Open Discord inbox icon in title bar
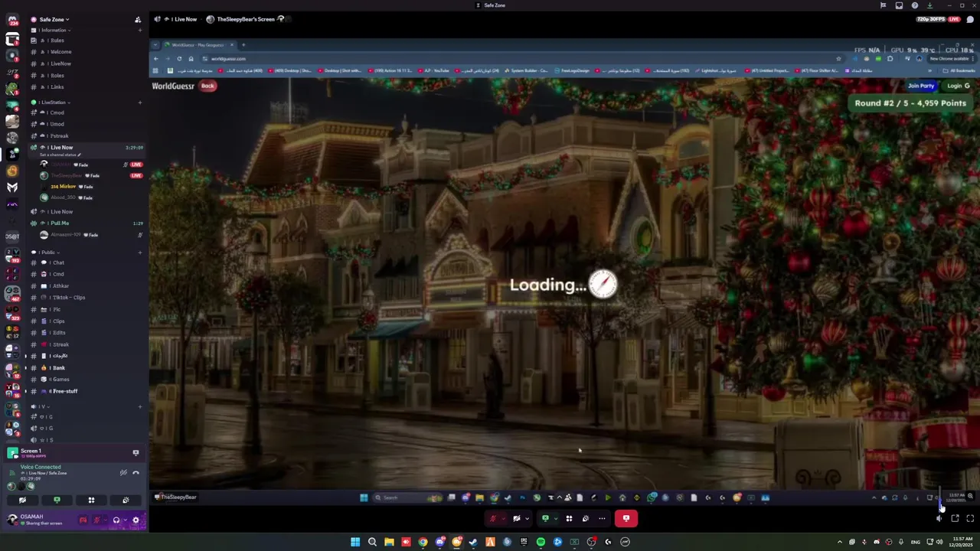 pyautogui.click(x=899, y=5)
